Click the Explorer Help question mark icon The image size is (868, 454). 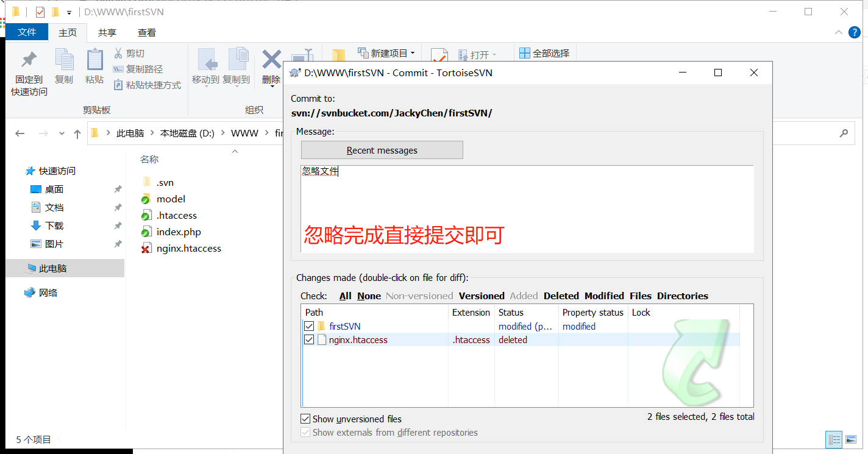pos(855,32)
